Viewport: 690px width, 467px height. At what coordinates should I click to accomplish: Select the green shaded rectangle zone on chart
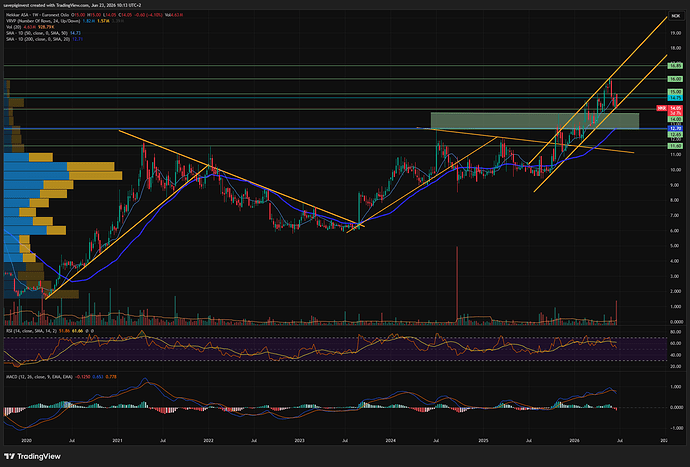coord(535,121)
